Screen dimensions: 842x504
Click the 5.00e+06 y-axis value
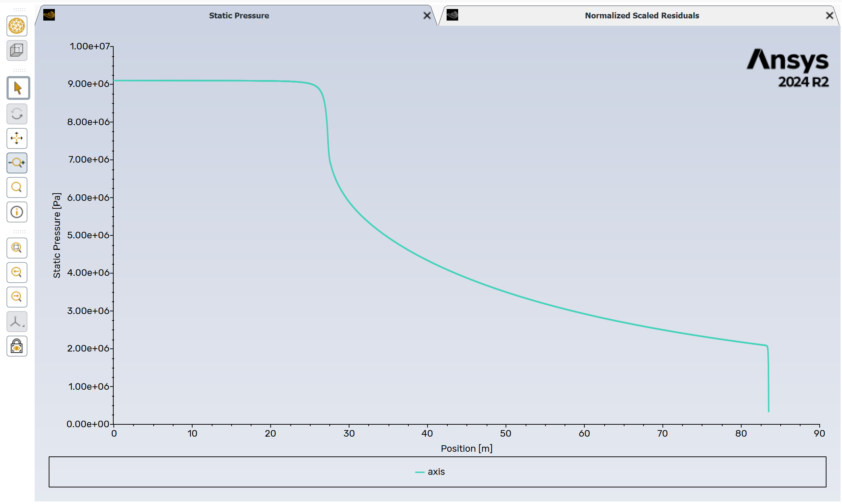click(88, 235)
